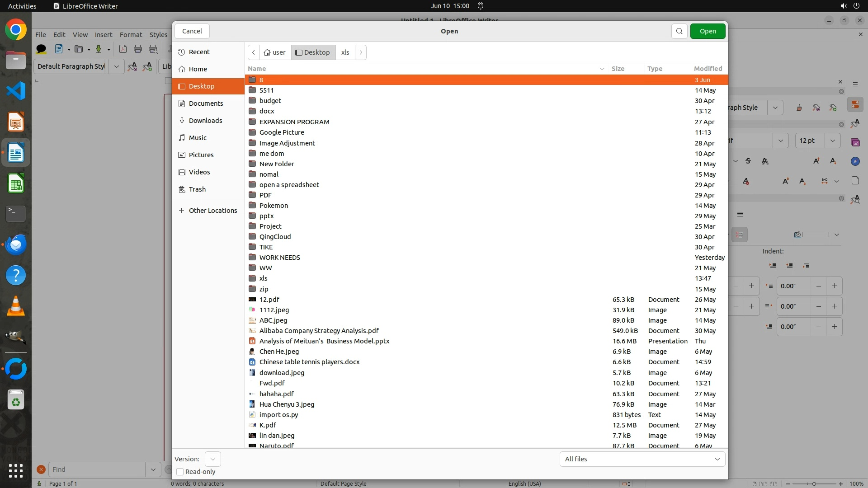Expand the Default Paragraph Style dropdown

[116, 66]
